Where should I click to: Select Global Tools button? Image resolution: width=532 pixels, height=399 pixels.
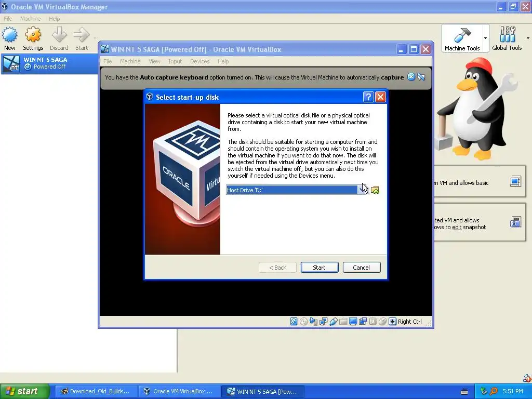[507, 38]
